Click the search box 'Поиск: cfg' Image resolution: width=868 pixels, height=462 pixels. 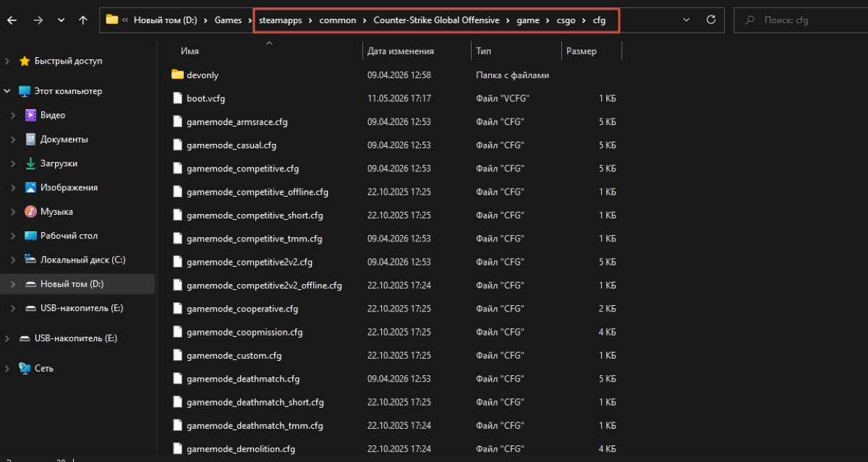coord(800,20)
